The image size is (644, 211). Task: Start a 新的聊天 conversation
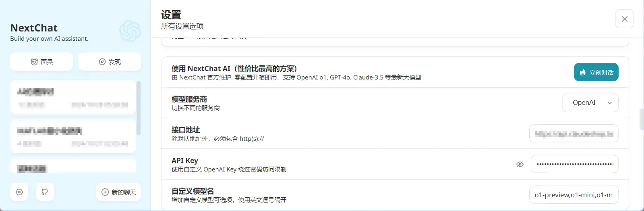pyautogui.click(x=118, y=192)
